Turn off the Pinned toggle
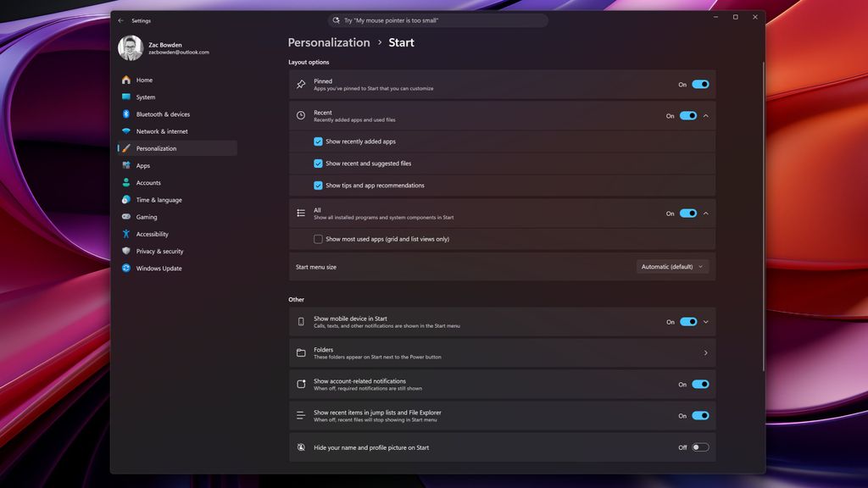 700,85
